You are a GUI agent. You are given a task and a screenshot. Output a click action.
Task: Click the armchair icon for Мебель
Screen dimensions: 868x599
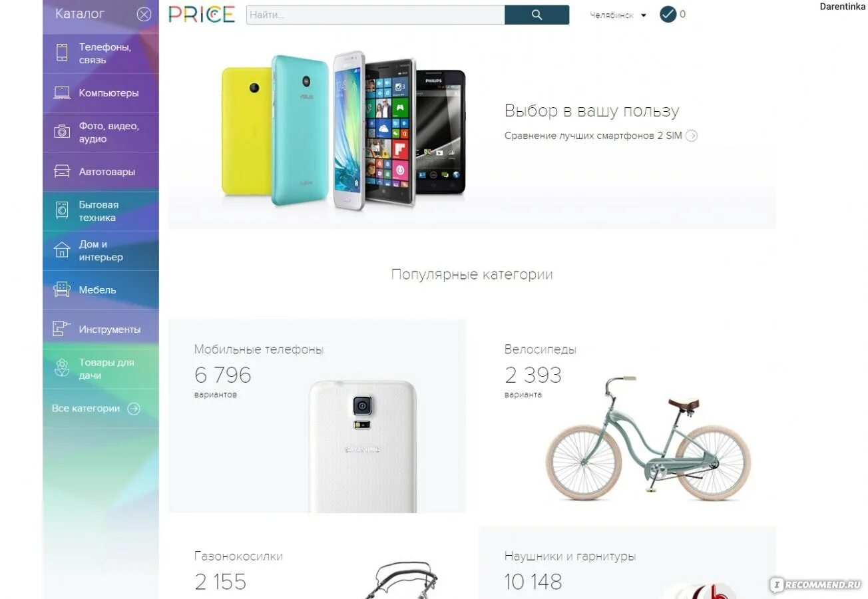coord(62,290)
